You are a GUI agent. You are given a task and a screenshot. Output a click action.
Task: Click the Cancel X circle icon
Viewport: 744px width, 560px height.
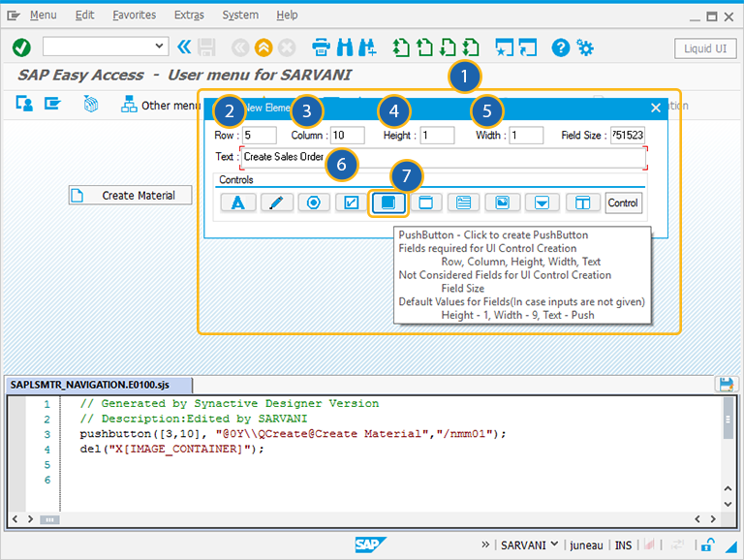click(x=287, y=47)
